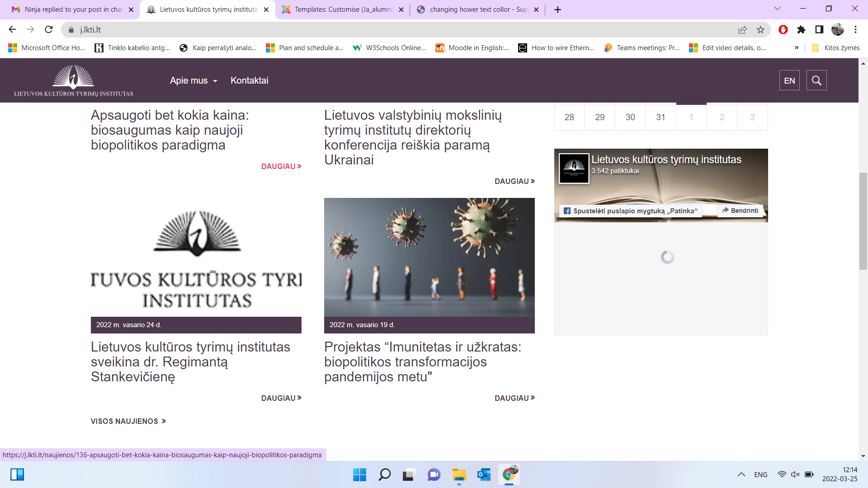
Task: Switch site language with EN button
Action: coord(789,80)
